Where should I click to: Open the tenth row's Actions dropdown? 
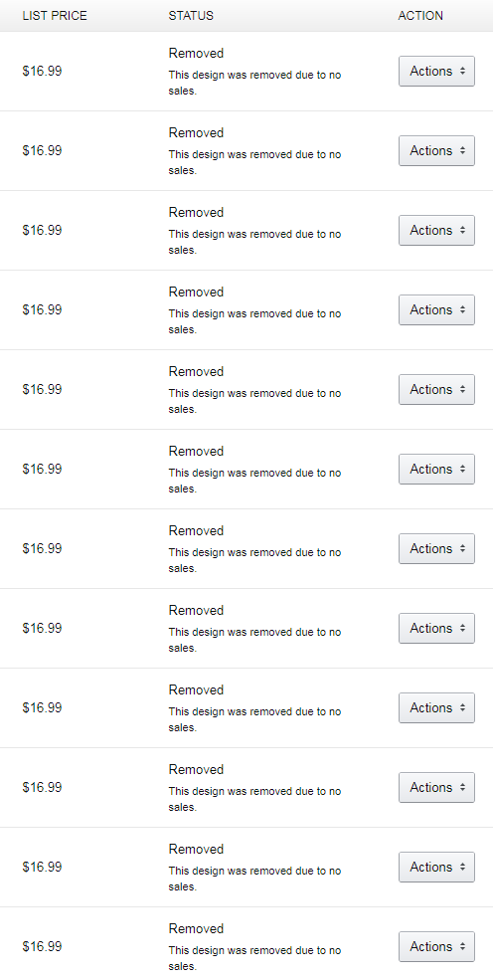click(436, 788)
